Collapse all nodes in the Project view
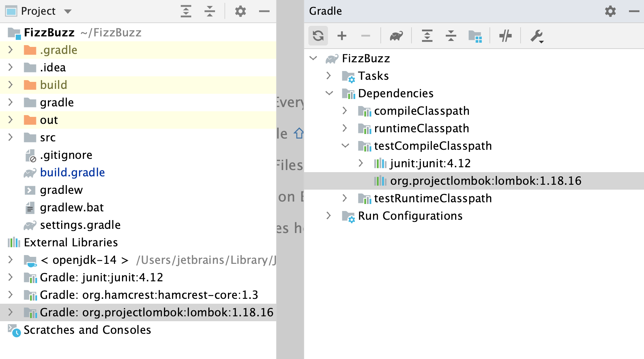This screenshot has width=644, height=359. [209, 11]
